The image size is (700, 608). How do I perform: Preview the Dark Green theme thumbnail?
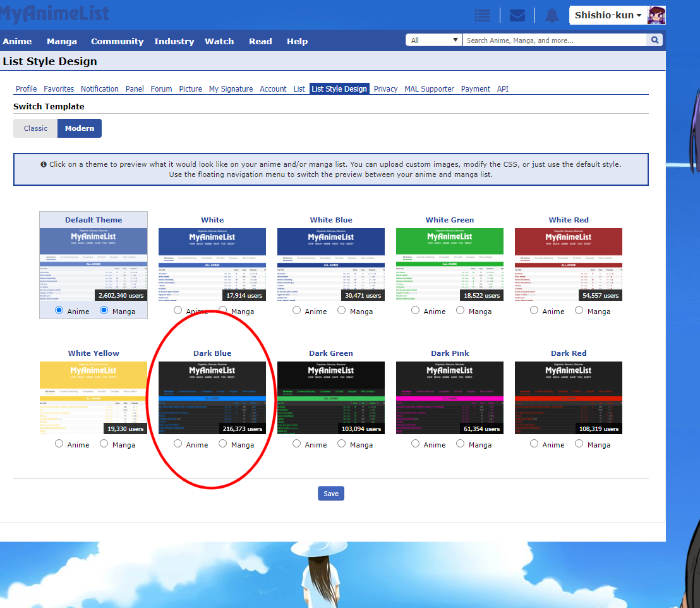[331, 398]
